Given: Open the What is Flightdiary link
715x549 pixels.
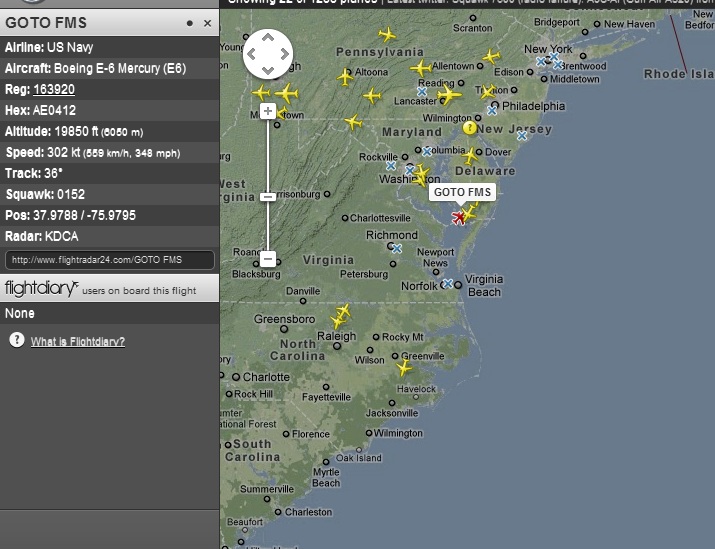Looking at the screenshot, I should (78, 342).
